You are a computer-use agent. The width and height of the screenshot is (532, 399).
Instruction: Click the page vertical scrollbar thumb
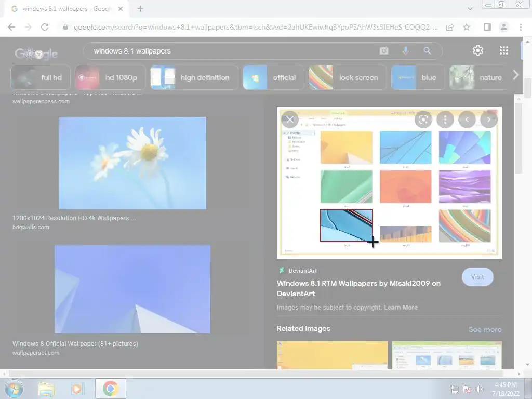click(527, 87)
